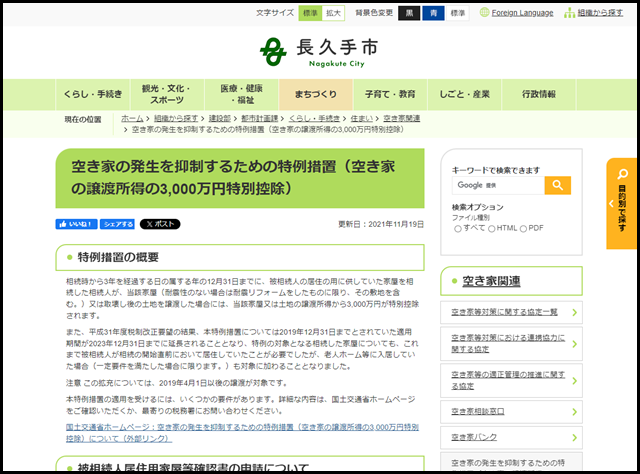This screenshot has width=640, height=474.
Task: Open the 行政情報 menu
Action: point(539,94)
